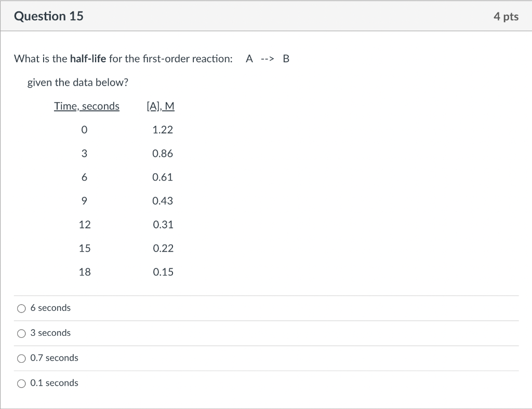
Task: Select the 6 seconds radio button
Action: [21, 308]
